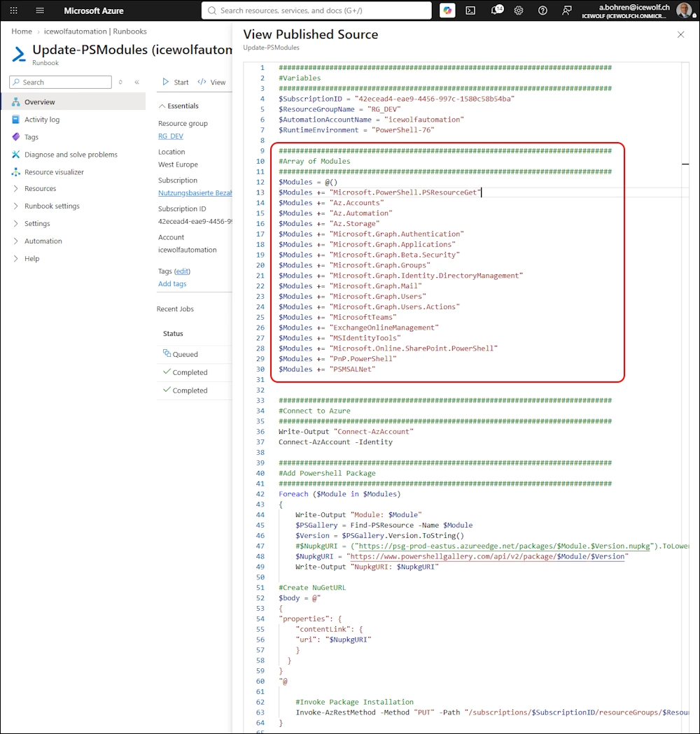
Task: Click the Invoke-AzRestMethod line 63
Action: coord(492,712)
